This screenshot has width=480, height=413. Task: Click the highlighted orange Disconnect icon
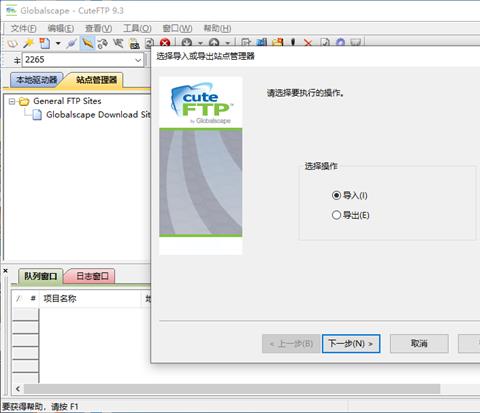[87, 43]
